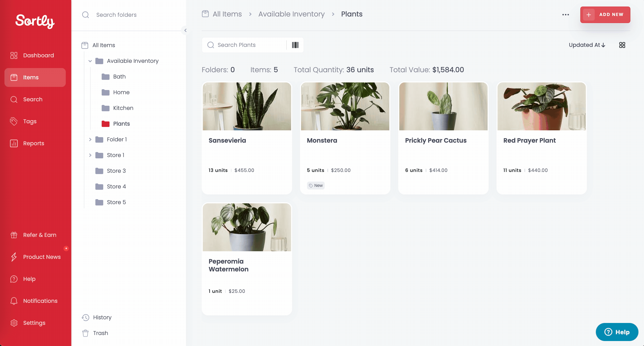Click the Prickly Pear Cactus title
Viewport: 644px width, 346px height.
[x=436, y=141]
